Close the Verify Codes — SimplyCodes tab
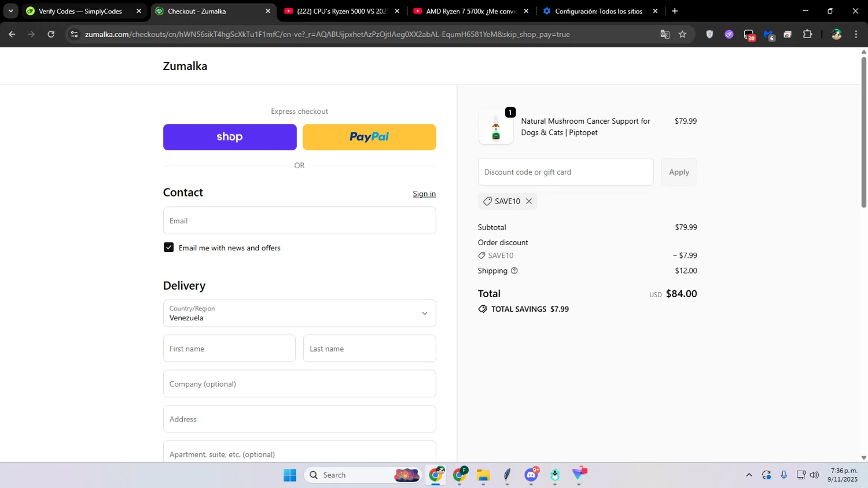 pos(139,11)
